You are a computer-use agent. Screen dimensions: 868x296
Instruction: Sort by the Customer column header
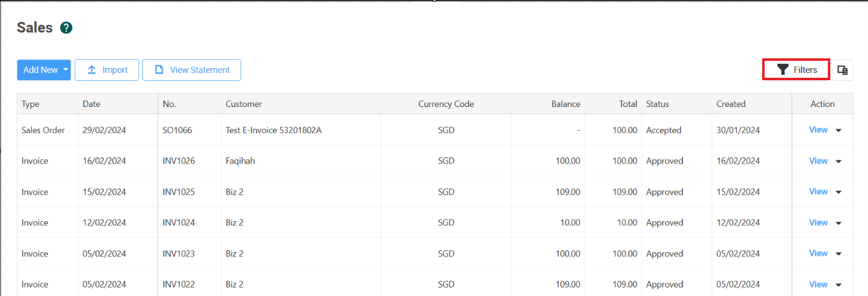pyautogui.click(x=244, y=104)
